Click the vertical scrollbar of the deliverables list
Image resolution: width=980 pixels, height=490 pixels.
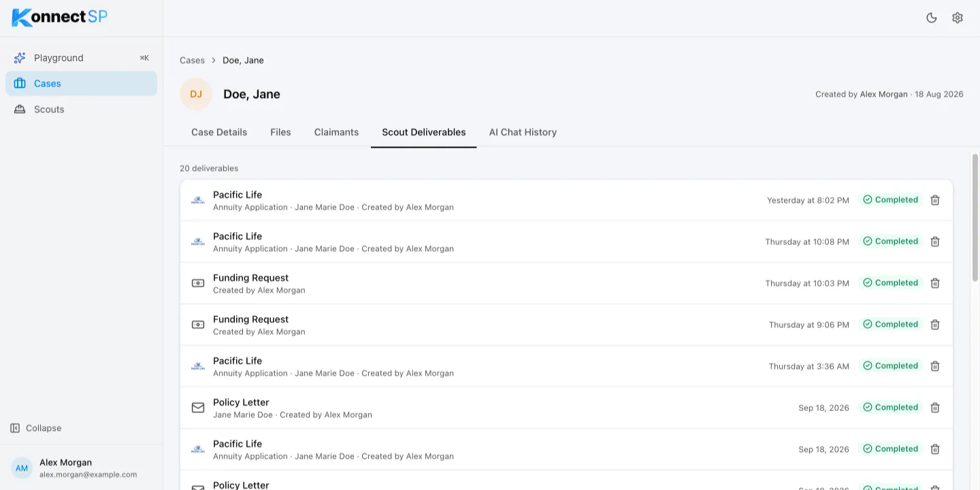pyautogui.click(x=975, y=217)
